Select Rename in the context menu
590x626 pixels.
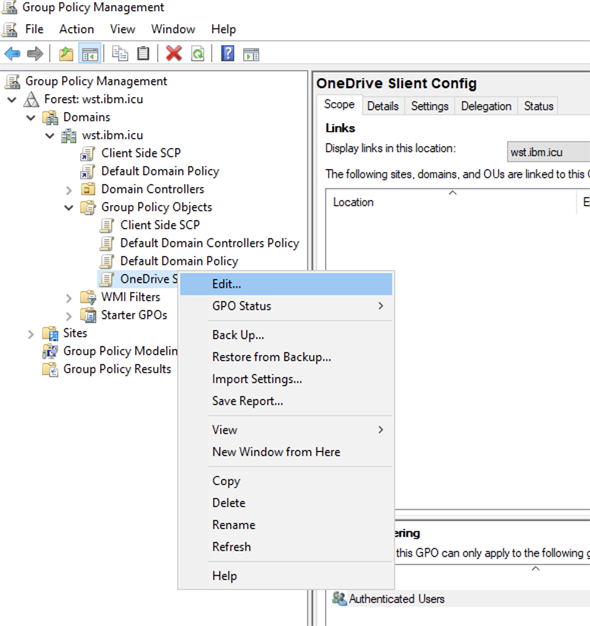click(x=286, y=525)
